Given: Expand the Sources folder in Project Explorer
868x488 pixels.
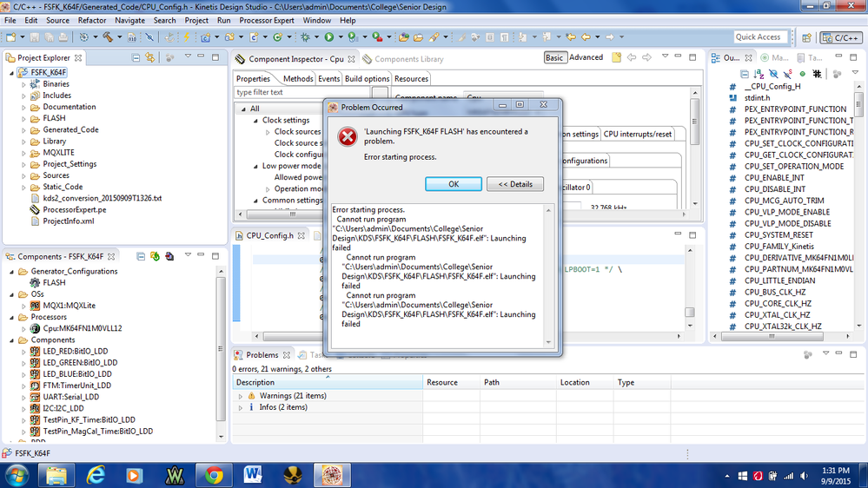Looking at the screenshot, I should 23,175.
